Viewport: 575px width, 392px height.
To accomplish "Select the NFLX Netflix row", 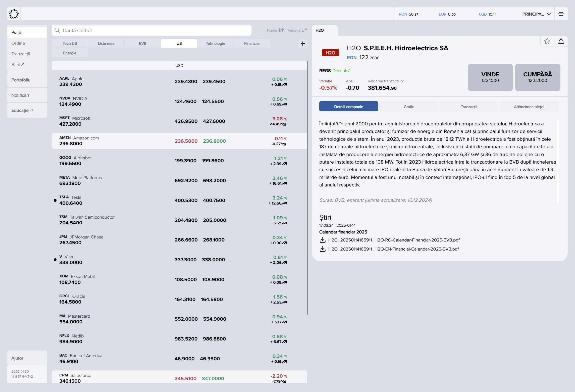I will [179, 339].
